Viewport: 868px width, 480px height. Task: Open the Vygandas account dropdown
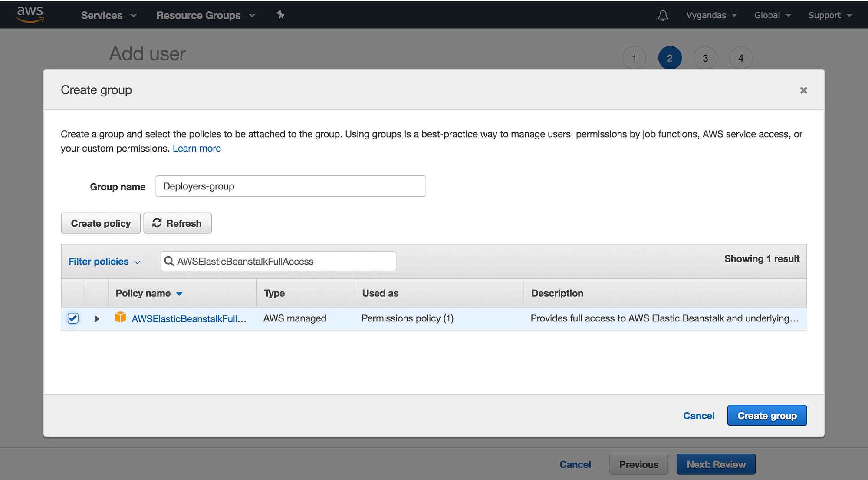click(711, 15)
